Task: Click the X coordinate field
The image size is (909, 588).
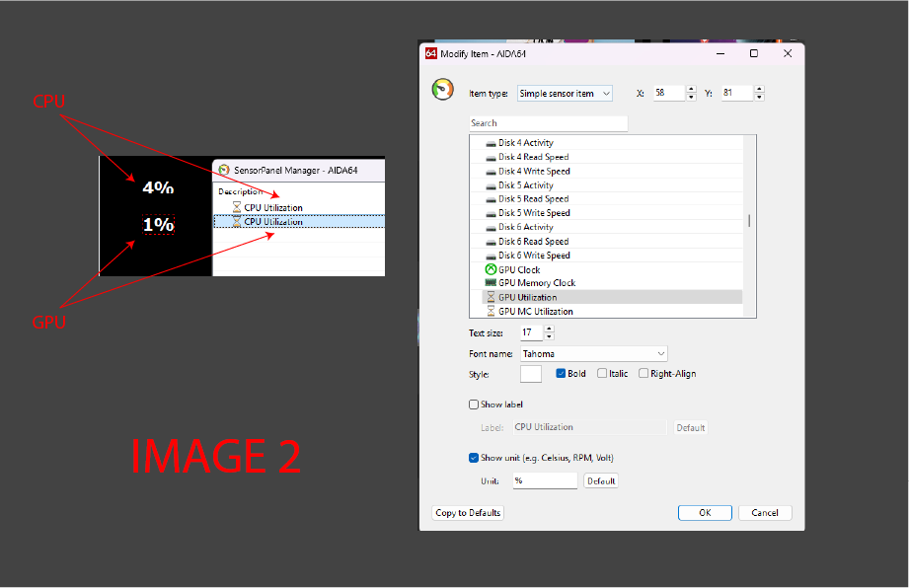Action: [x=669, y=93]
